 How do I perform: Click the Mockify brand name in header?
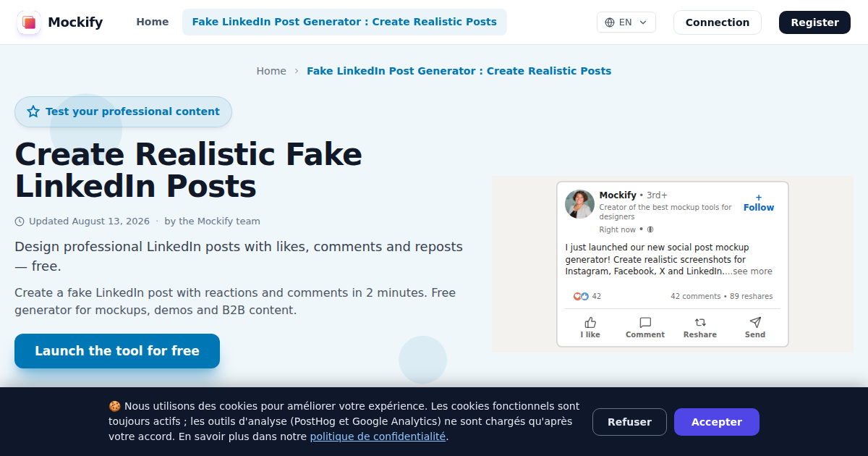[75, 22]
